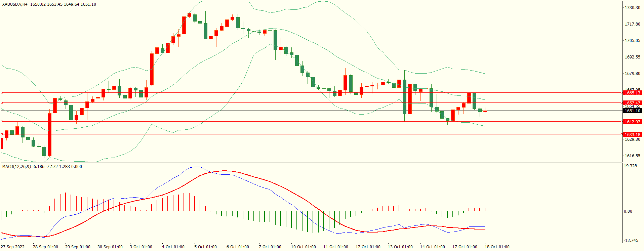This screenshot has height=251, width=644.
Task: Click the 1692.55 price axis value
Action: coord(632,57)
